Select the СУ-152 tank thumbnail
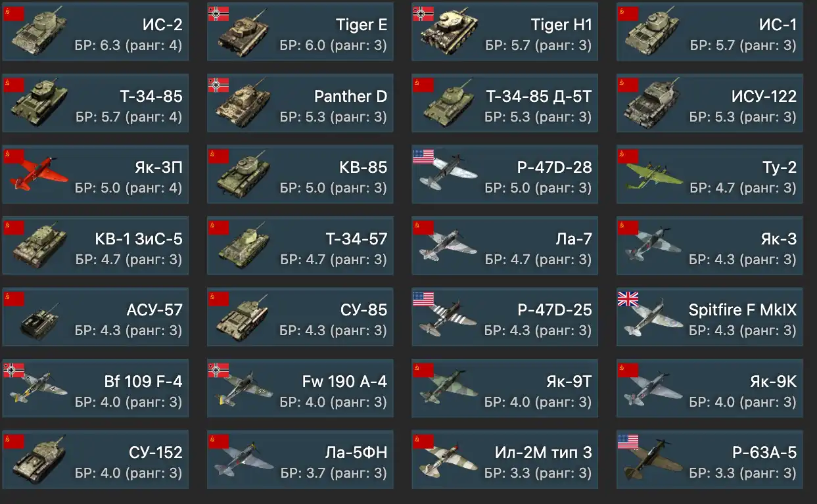Image resolution: width=817 pixels, height=504 pixels. tap(39, 461)
